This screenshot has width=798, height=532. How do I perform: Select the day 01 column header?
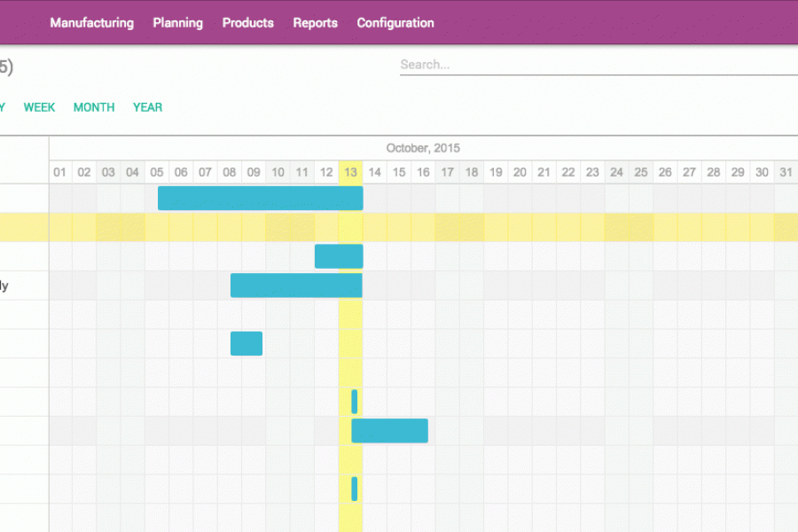coord(60,172)
